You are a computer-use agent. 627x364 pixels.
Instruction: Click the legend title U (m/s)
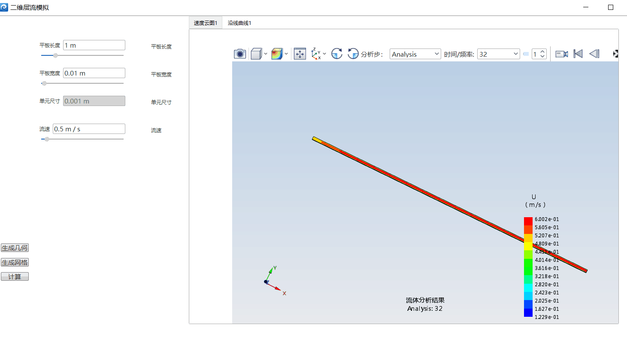point(535,201)
